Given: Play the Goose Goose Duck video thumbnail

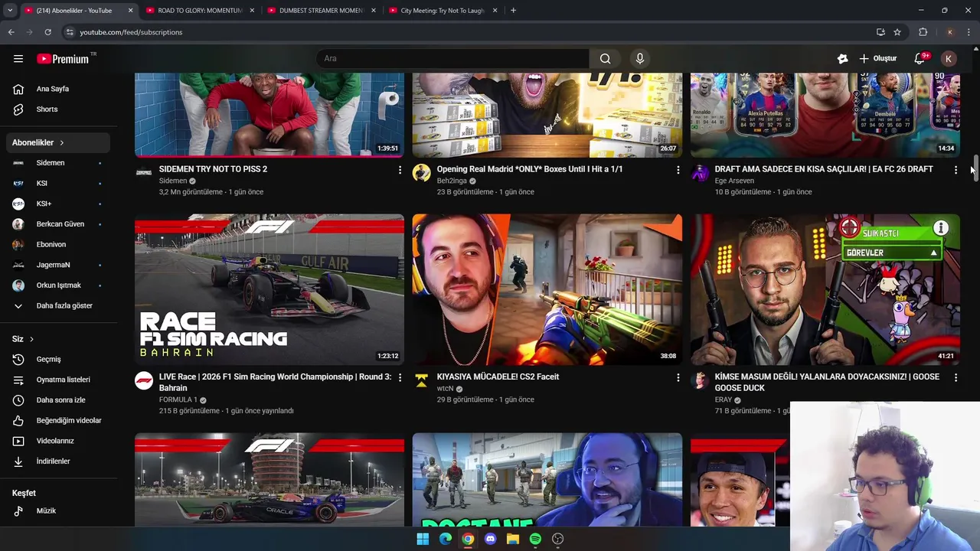Looking at the screenshot, I should pos(825,289).
